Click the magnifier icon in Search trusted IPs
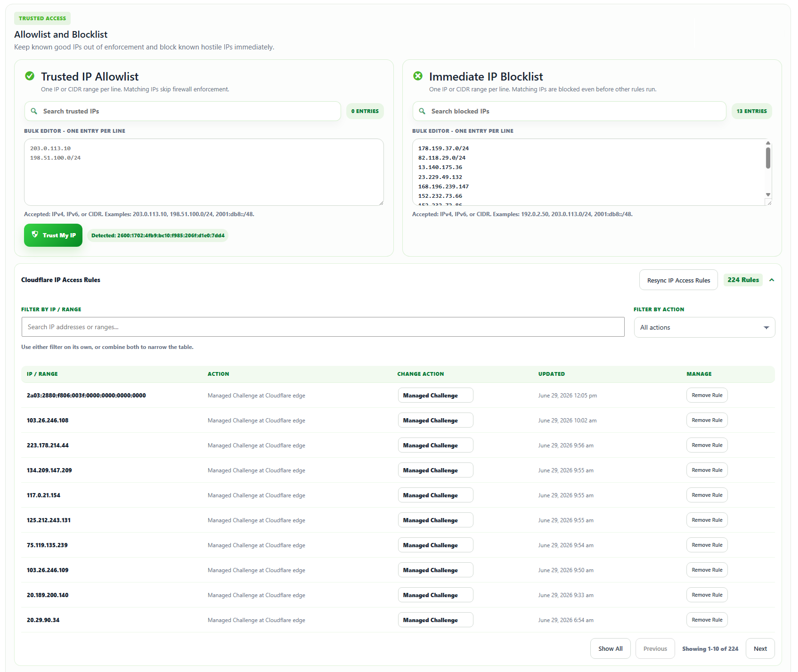This screenshot has width=798, height=672. (x=34, y=111)
